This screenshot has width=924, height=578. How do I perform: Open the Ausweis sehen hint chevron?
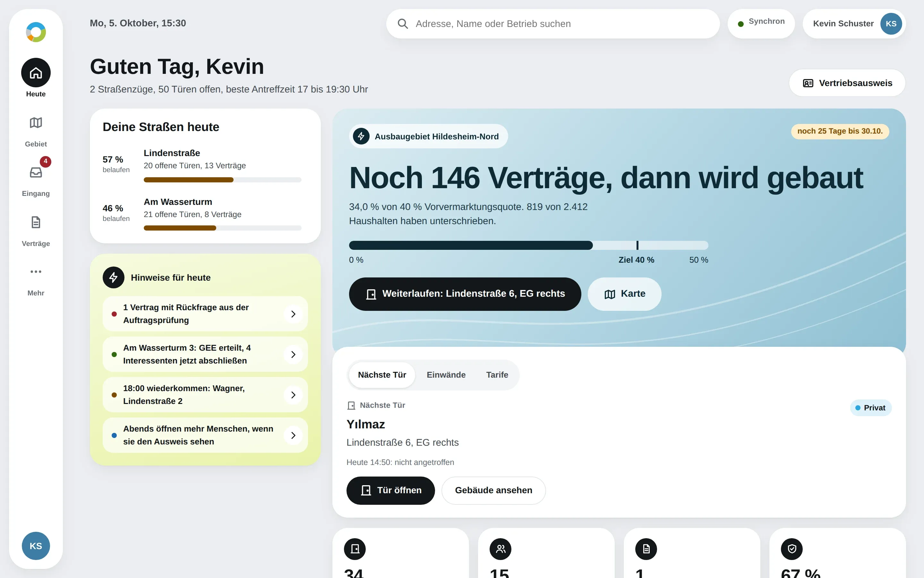[293, 435]
